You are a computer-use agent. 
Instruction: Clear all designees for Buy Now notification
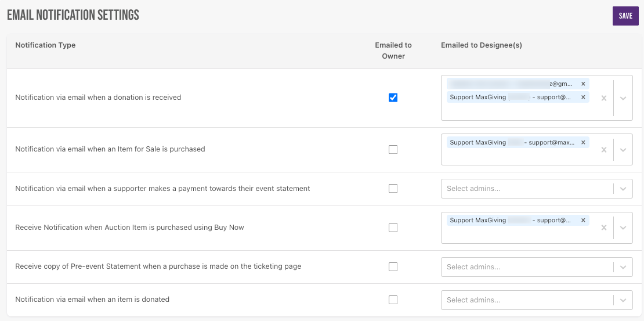603,228
